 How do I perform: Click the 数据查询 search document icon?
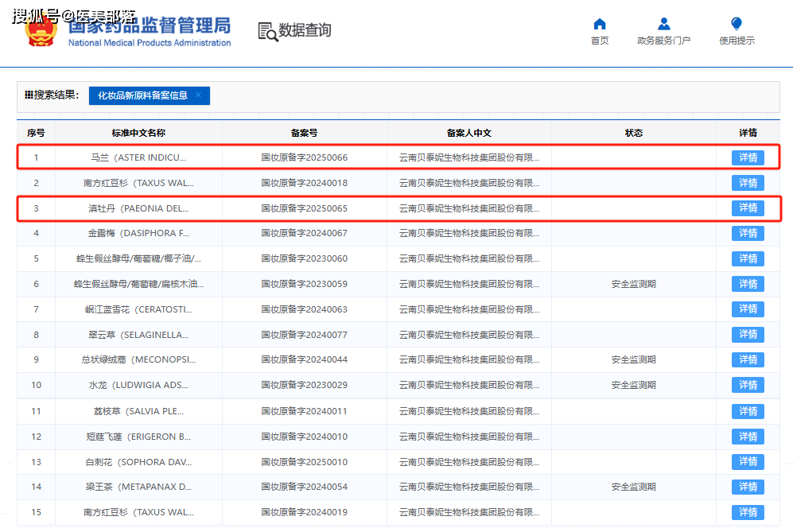coord(267,31)
